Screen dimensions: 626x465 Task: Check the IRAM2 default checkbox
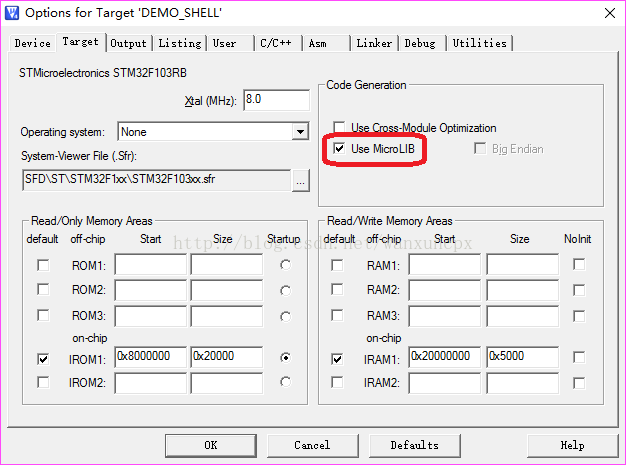tap(337, 382)
